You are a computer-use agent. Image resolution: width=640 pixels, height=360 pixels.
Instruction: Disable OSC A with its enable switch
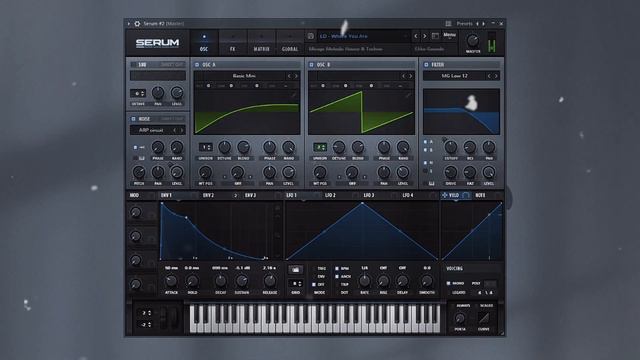coord(197,65)
